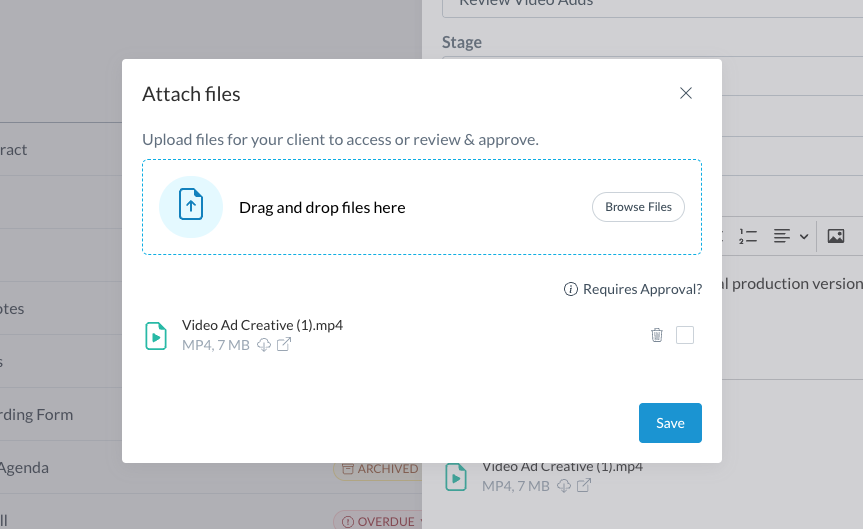Click the Video Ad Creative (1).mp4 filename in dialog

[262, 325]
